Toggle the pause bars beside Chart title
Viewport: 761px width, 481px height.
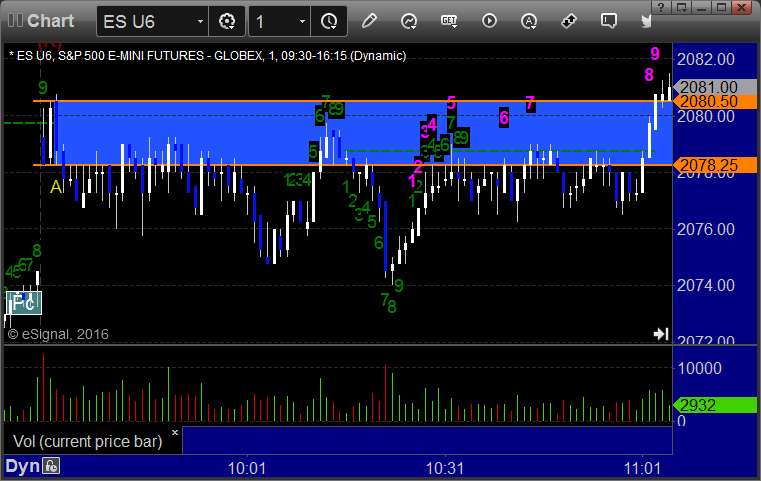[x=15, y=20]
